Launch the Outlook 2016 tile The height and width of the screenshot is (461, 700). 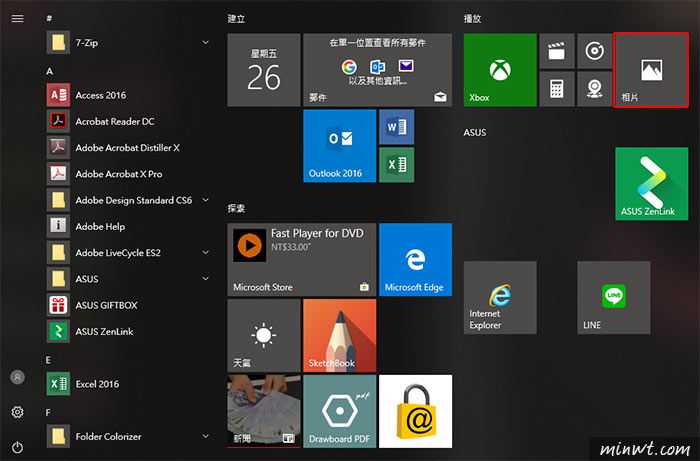pos(340,146)
